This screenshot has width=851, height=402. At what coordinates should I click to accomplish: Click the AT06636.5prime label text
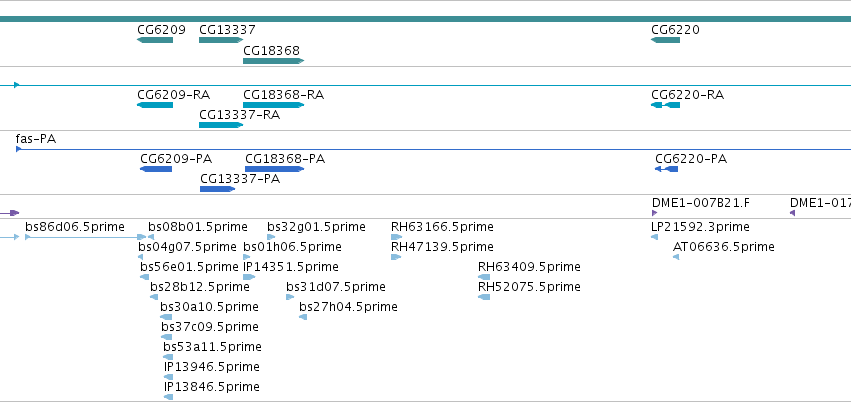(723, 247)
